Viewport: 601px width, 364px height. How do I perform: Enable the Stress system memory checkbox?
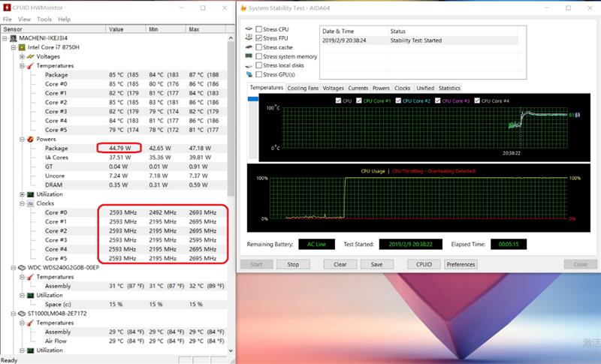[x=258, y=56]
